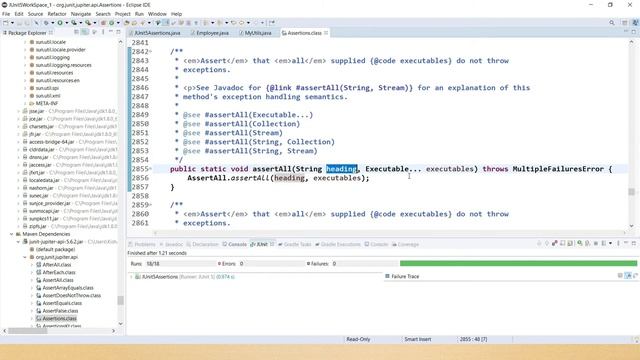Click the External Tools run icon
Image resolution: width=640 pixels, height=360 pixels.
point(88,23)
